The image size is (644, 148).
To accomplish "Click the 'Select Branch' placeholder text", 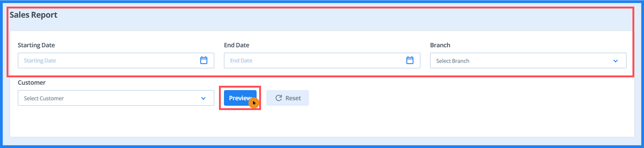I will 452,61.
